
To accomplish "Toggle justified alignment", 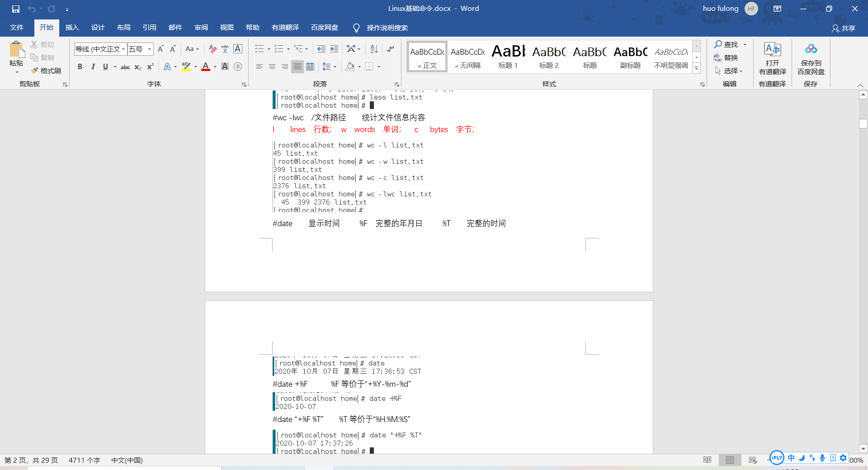I will coord(297,67).
